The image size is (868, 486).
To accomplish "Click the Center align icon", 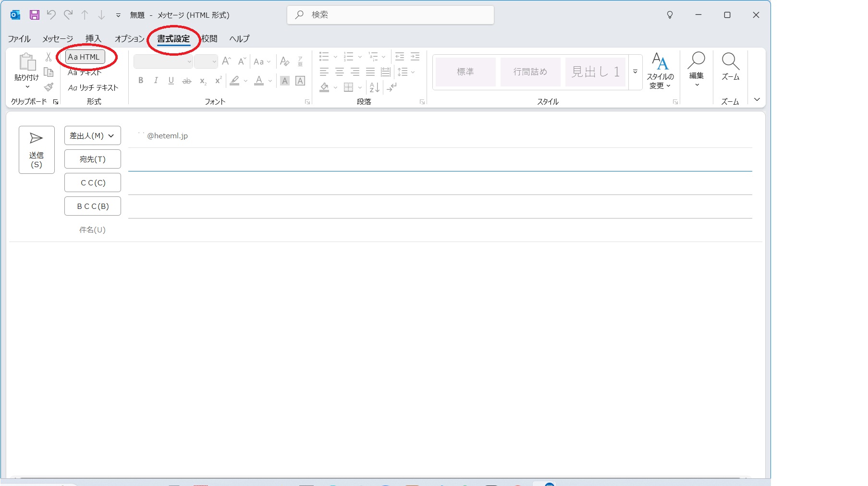I will point(340,72).
